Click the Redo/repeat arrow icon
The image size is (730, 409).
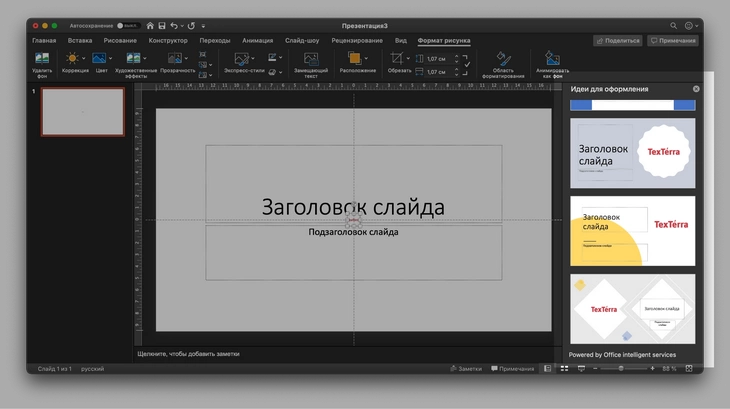[191, 26]
